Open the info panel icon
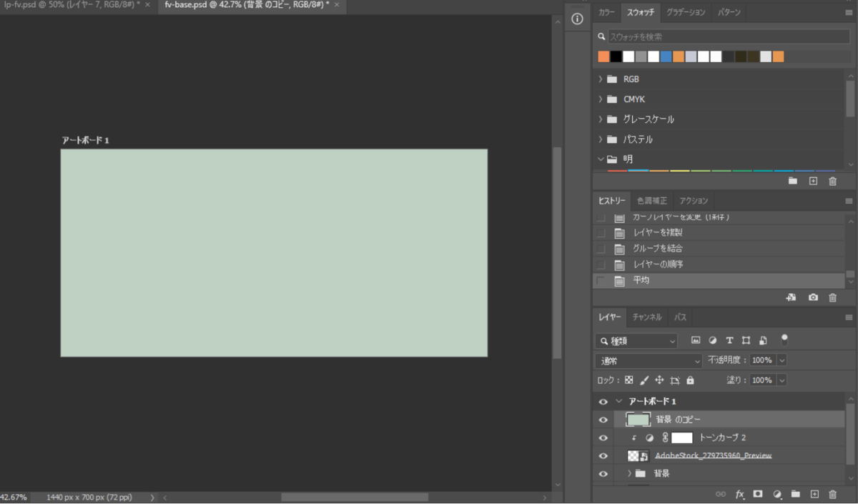Image resolution: width=858 pixels, height=504 pixels. pyautogui.click(x=578, y=20)
